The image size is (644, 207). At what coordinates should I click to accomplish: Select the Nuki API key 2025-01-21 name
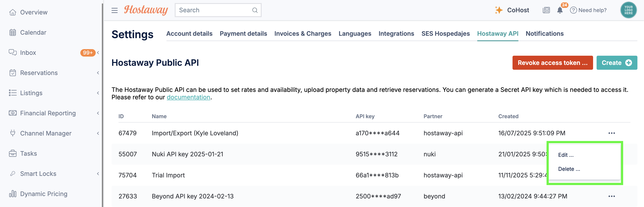pos(187,154)
